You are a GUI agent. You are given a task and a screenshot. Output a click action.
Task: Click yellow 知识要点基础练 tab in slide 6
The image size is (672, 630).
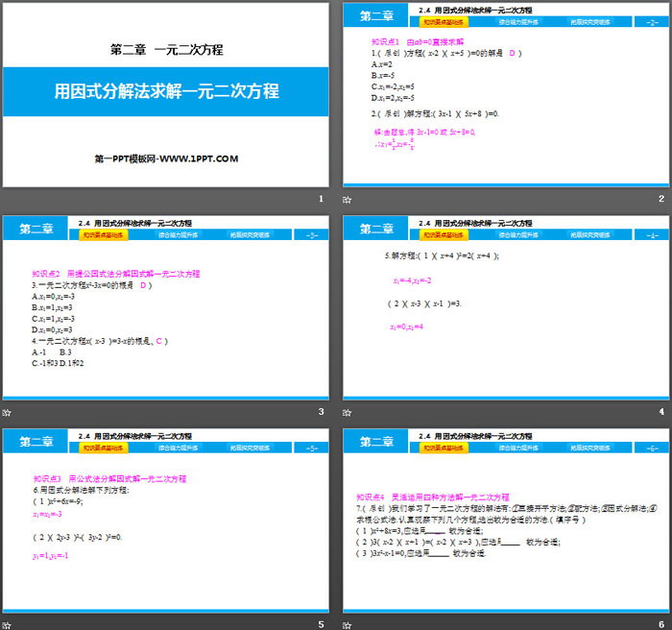[x=444, y=448]
